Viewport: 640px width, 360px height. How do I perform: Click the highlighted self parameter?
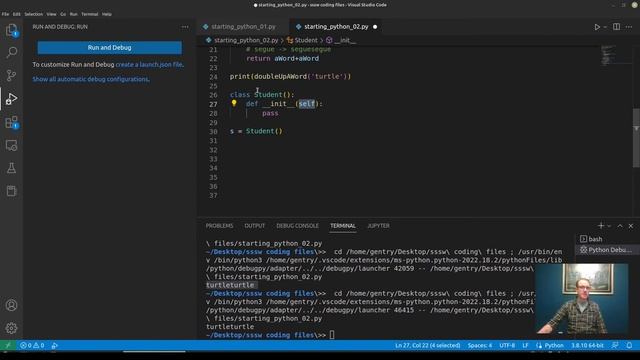[307, 104]
